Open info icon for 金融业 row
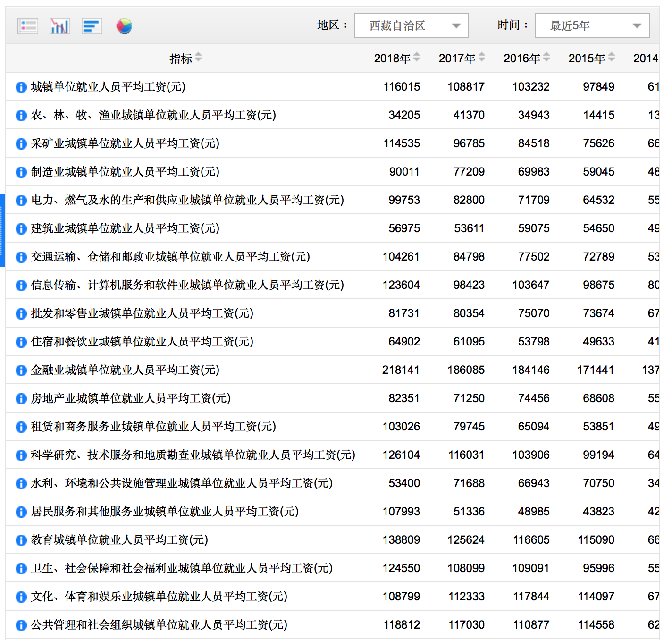 [x=21, y=370]
